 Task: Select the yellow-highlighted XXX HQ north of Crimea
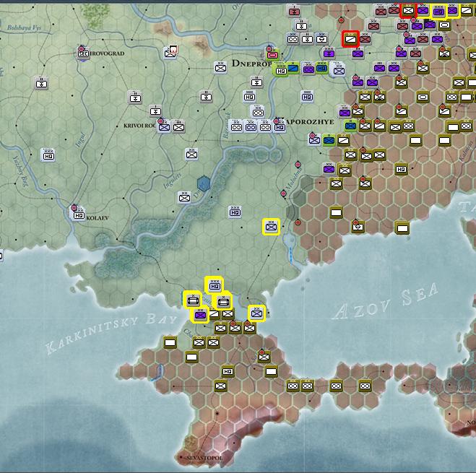click(215, 286)
